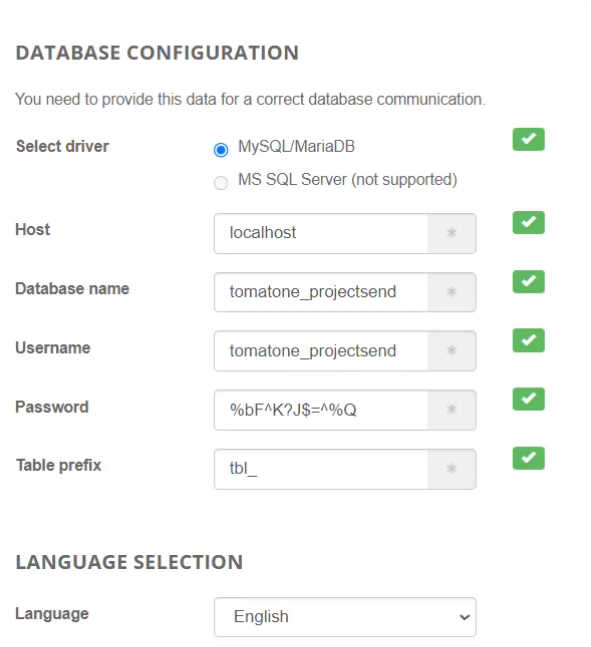591x647 pixels.
Task: Click the asterisk addon in Password field
Action: click(x=452, y=410)
